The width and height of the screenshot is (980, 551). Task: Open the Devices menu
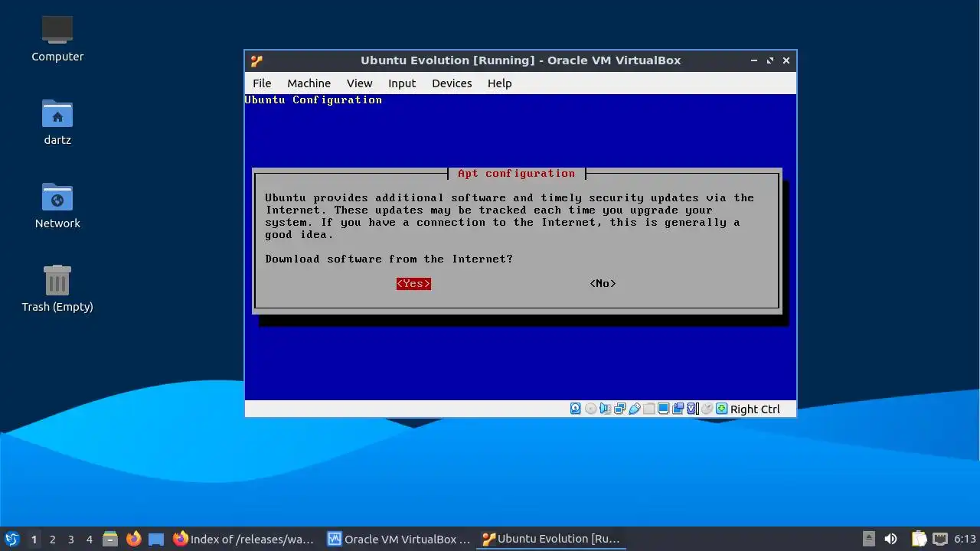tap(452, 83)
